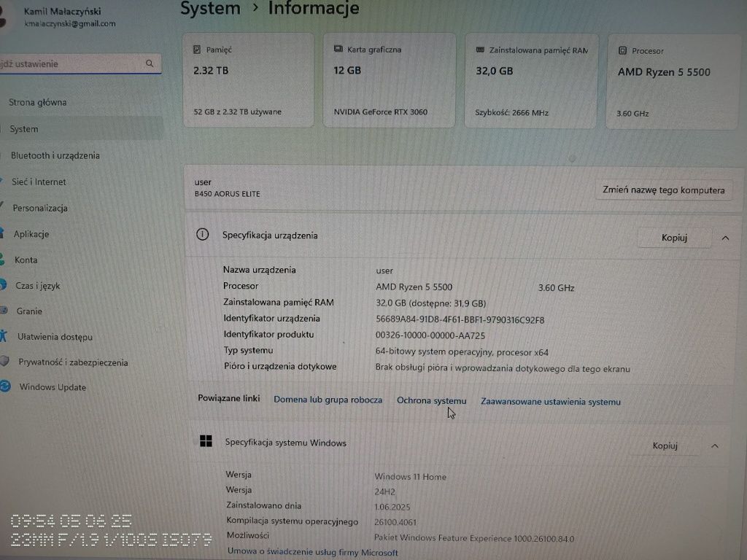Select System in the sidebar
This screenshot has width=747, height=560.
(x=82, y=128)
